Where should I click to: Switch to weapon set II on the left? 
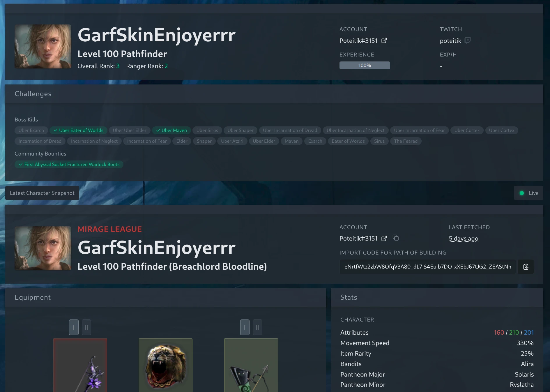click(86, 327)
